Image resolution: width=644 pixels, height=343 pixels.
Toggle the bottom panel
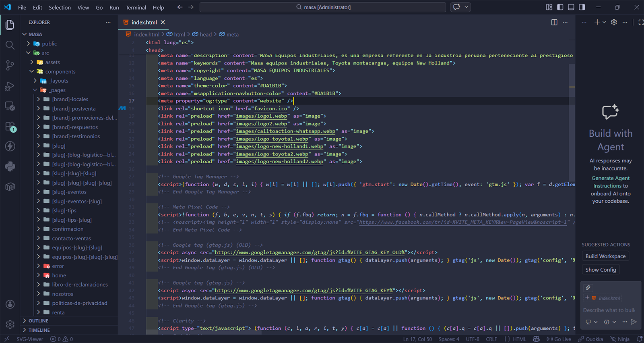click(571, 7)
